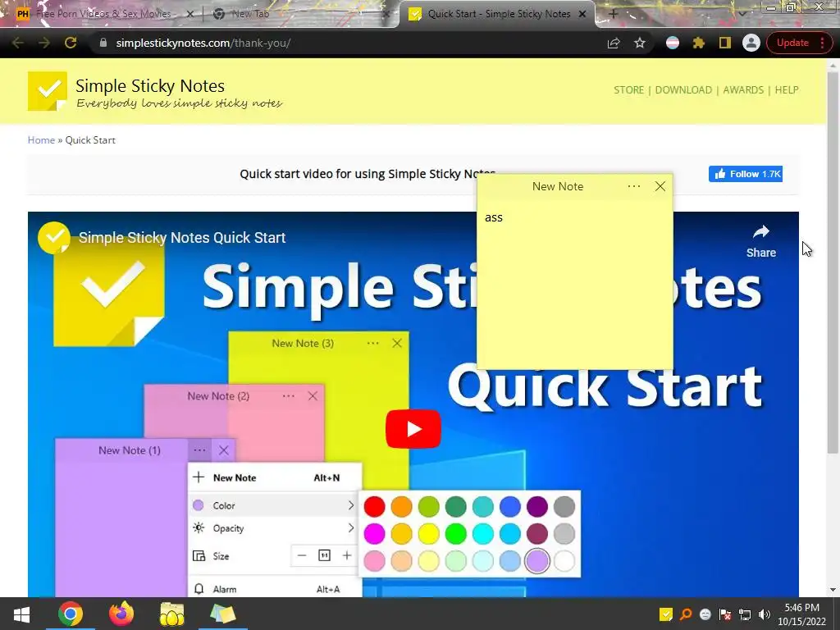Open the Extensions puzzle-piece menu
The height and width of the screenshot is (630, 840).
[x=699, y=43]
